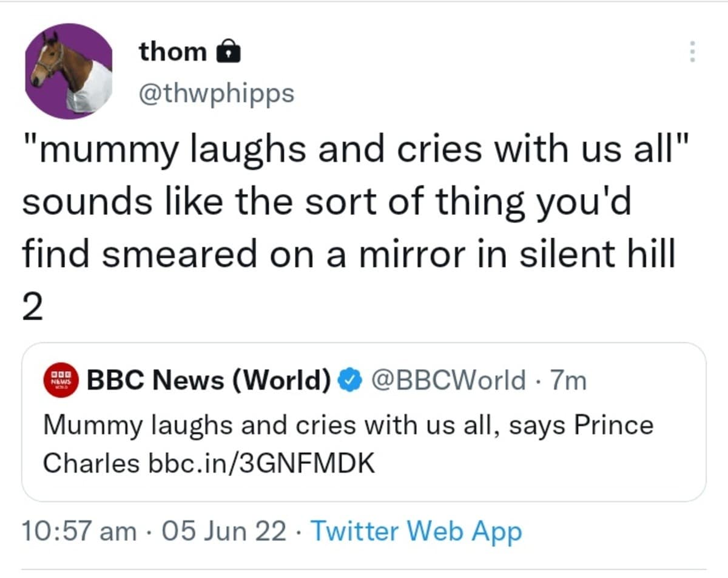Image resolution: width=728 pixels, height=578 pixels.
Task: Click the padlock icon beside thom
Action: 229,52
